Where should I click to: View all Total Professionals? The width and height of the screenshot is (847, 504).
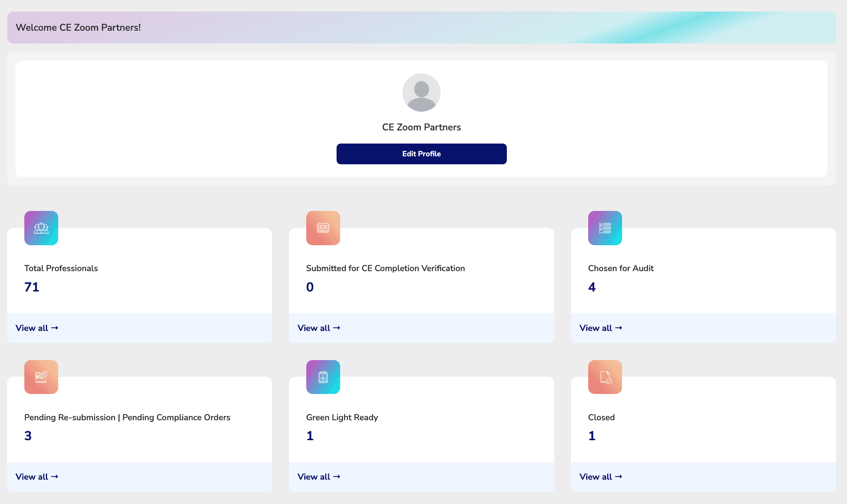click(x=37, y=328)
